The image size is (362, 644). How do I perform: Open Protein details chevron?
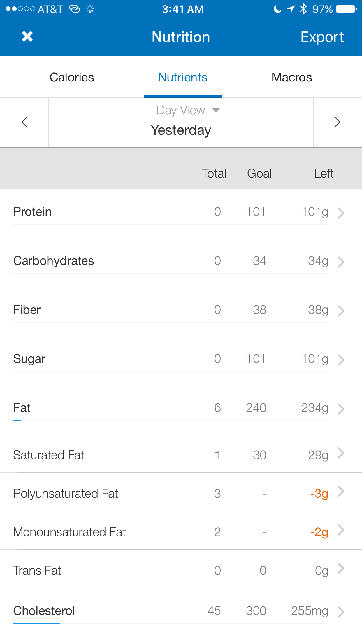point(341,213)
